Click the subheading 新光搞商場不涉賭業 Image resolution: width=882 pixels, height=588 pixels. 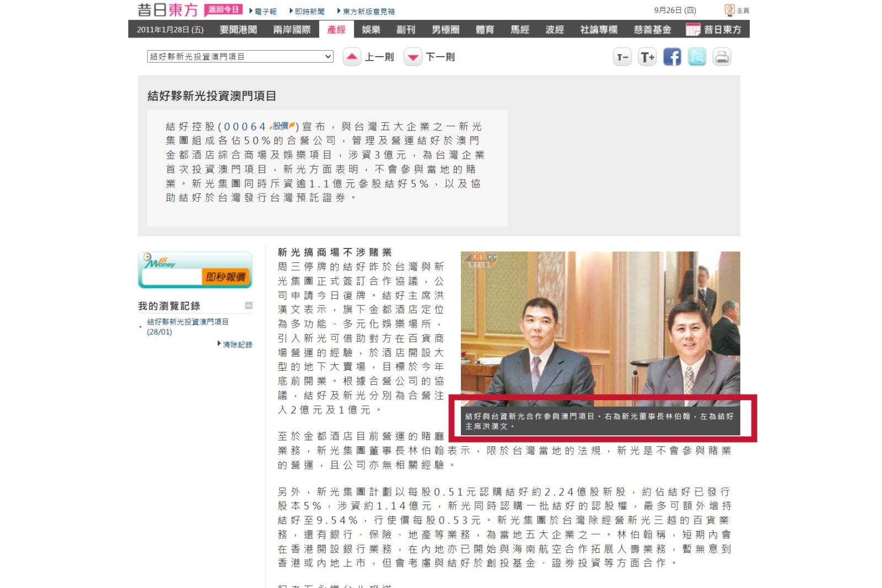pyautogui.click(x=335, y=252)
